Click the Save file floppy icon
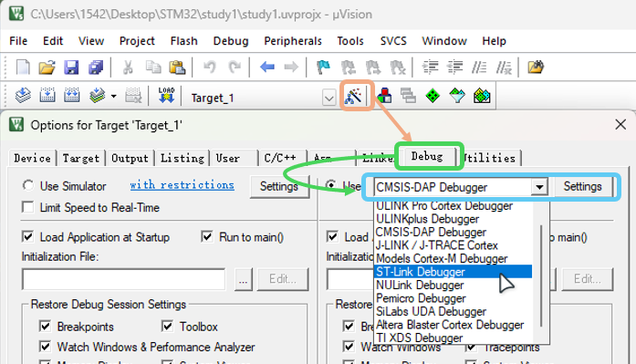Image resolution: width=636 pixels, height=364 pixels. point(71,68)
